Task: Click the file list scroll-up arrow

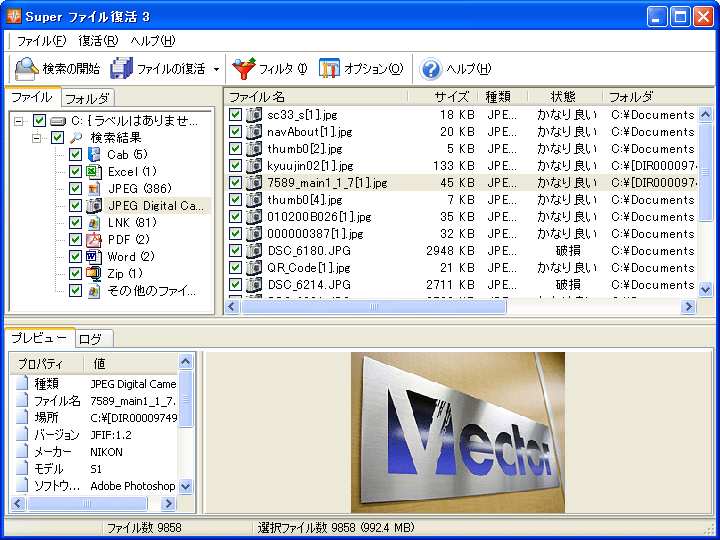Action: coord(705,113)
